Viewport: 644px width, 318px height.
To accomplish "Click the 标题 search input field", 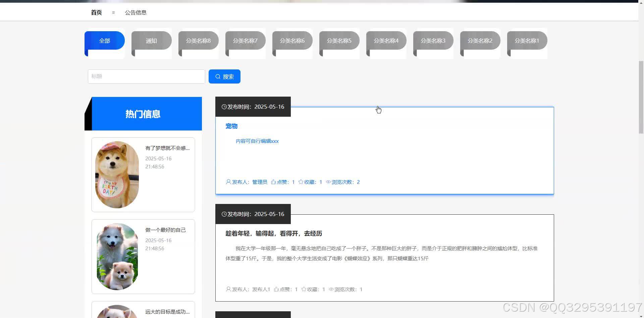I will (146, 76).
